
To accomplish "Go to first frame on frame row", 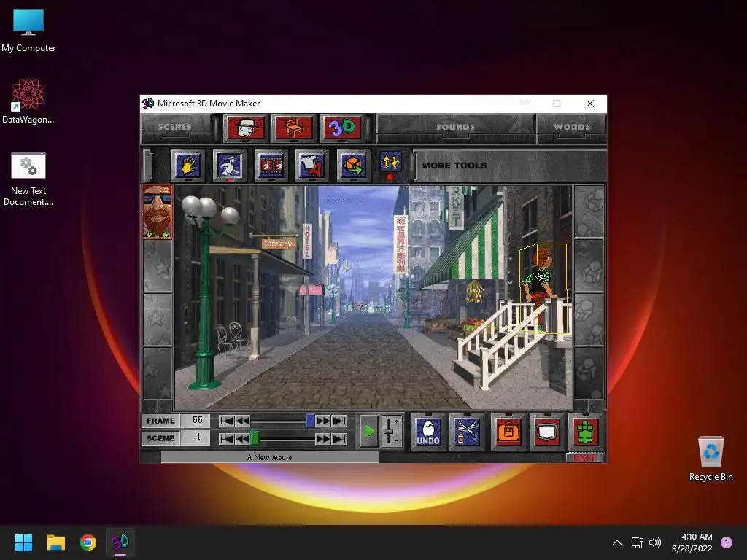I will click(x=226, y=421).
